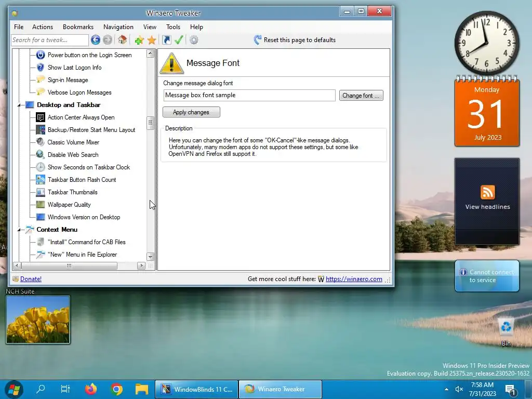
Task: Click the Desktop and Taskbar category icon
Action: pyautogui.click(x=30, y=105)
